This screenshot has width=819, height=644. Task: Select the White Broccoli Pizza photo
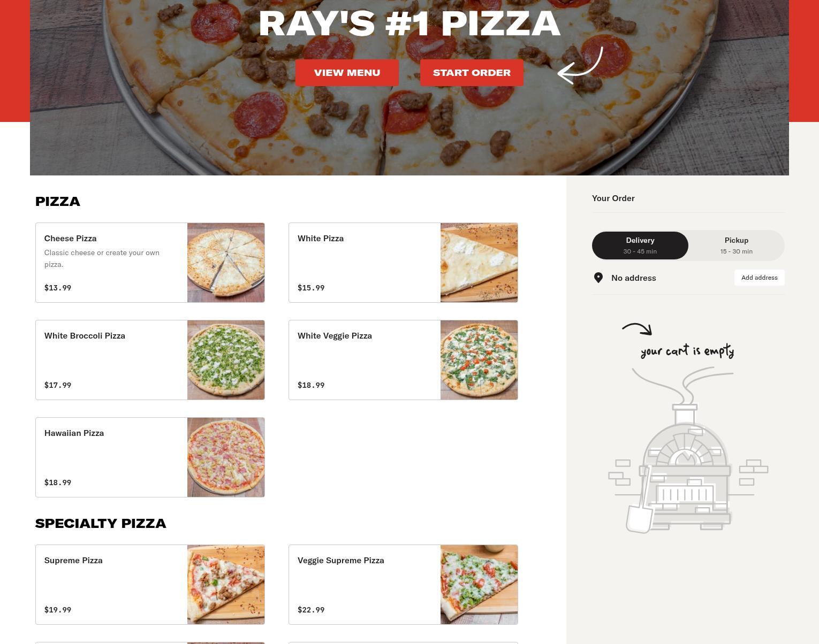[226, 360]
